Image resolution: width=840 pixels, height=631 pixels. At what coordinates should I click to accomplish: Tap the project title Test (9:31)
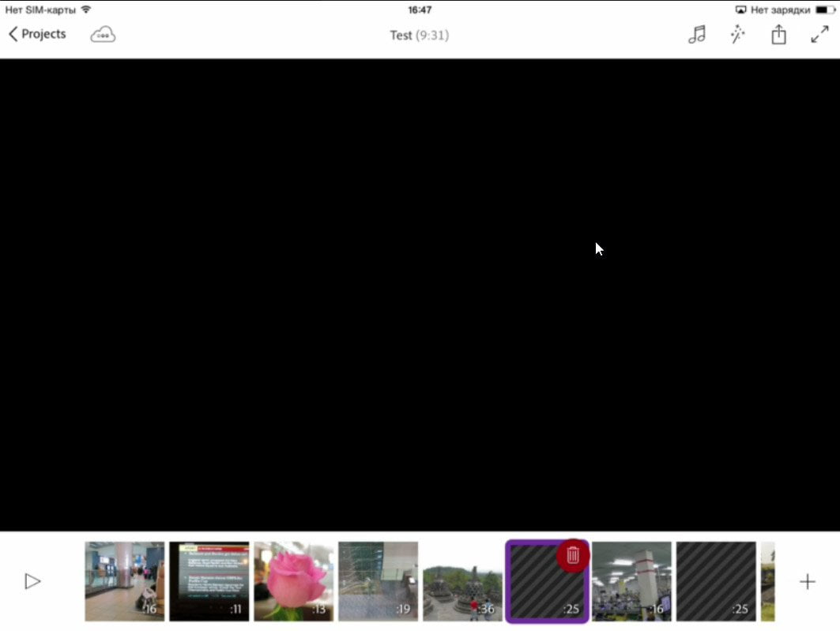(420, 36)
